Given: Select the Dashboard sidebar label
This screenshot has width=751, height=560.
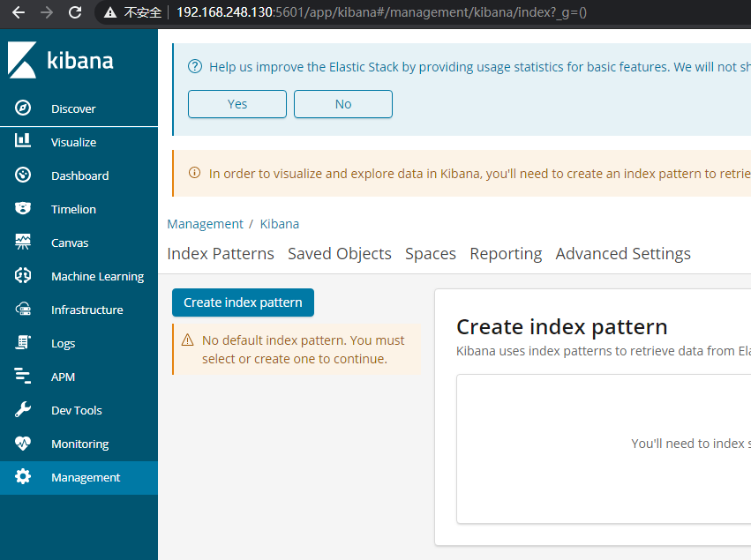Looking at the screenshot, I should coord(80,175).
